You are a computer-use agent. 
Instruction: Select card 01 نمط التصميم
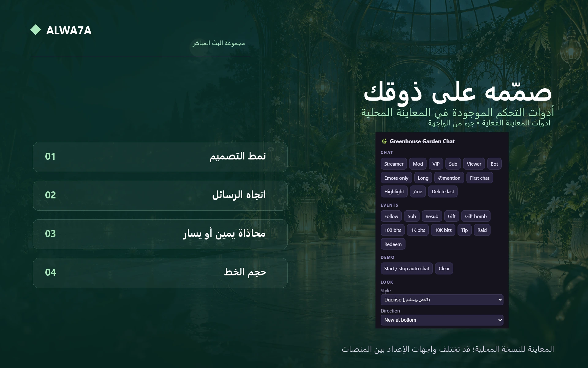(160, 157)
